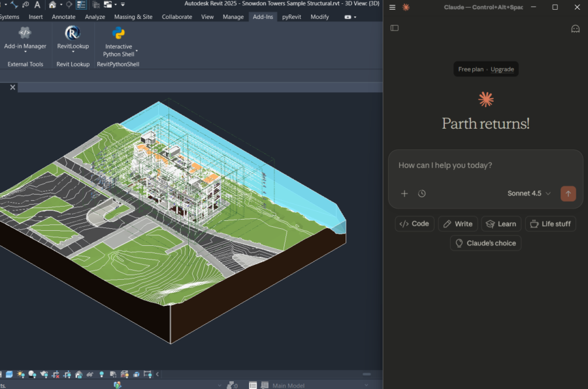Toggle the Sun Path on view control bar
588x389 pixels.
pyautogui.click(x=21, y=374)
